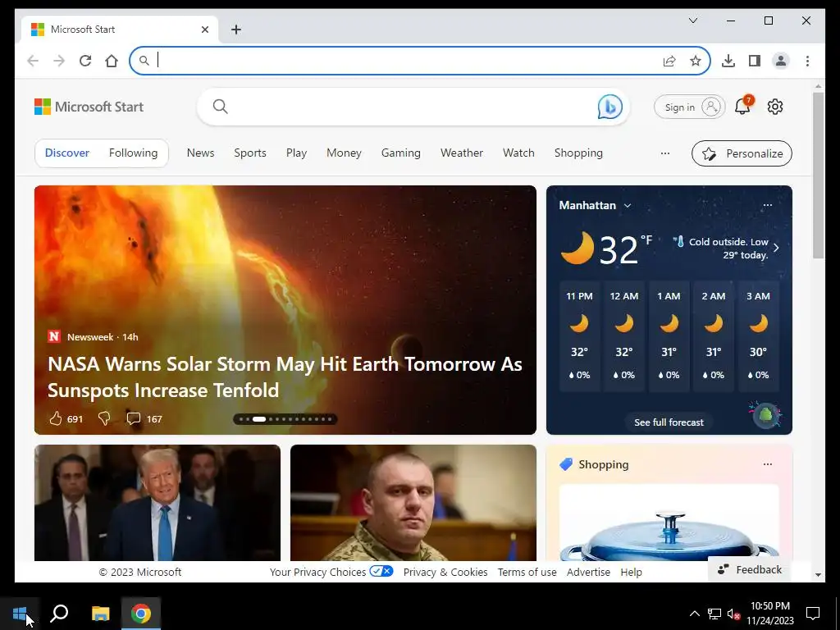Show hidden system tray icons
This screenshot has width=840, height=630.
click(x=694, y=614)
